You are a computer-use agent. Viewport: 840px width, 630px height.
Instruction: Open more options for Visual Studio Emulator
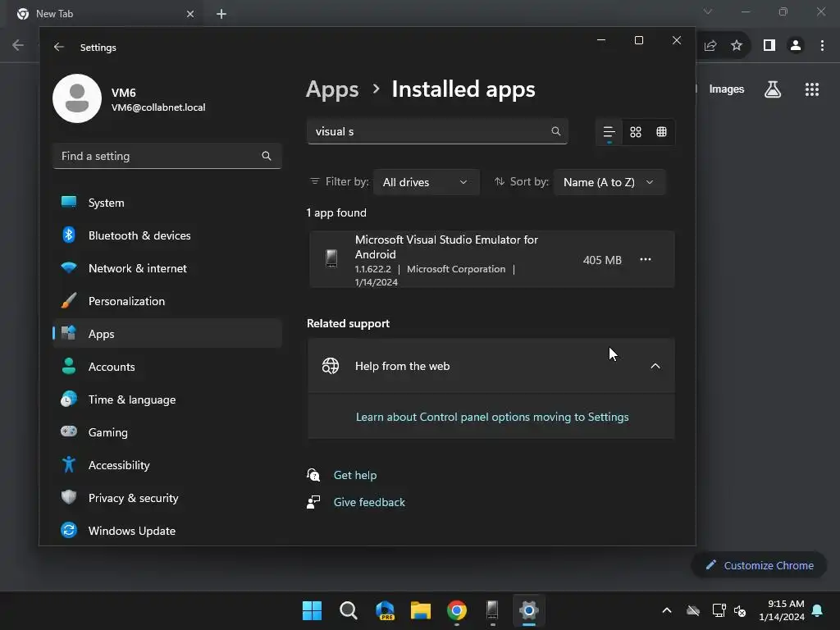coord(646,259)
